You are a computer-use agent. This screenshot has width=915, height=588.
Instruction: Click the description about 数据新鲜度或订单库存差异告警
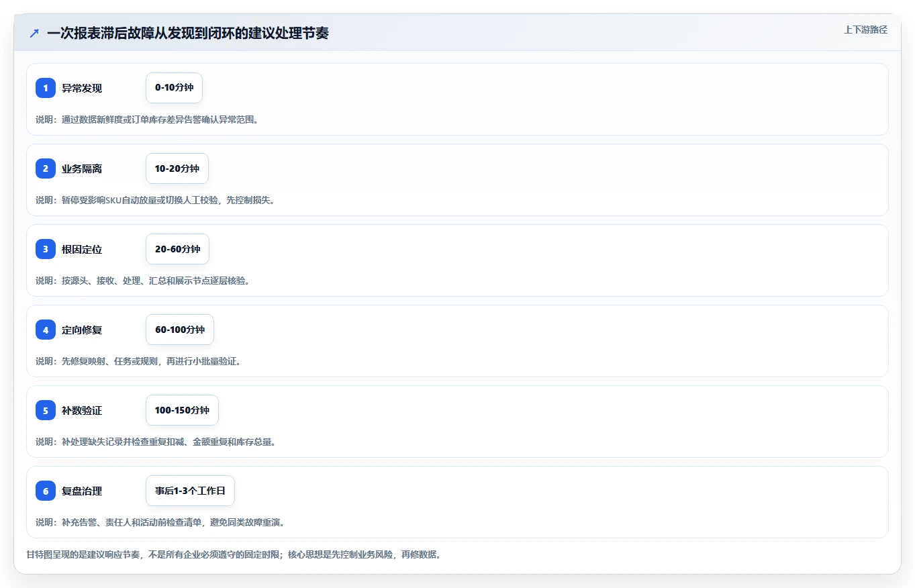(147, 119)
